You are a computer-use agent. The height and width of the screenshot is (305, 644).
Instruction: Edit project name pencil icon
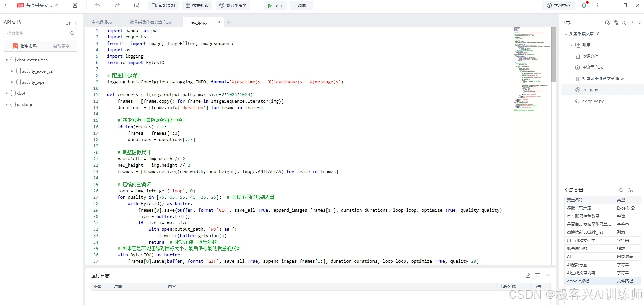pyautogui.click(x=57, y=5)
